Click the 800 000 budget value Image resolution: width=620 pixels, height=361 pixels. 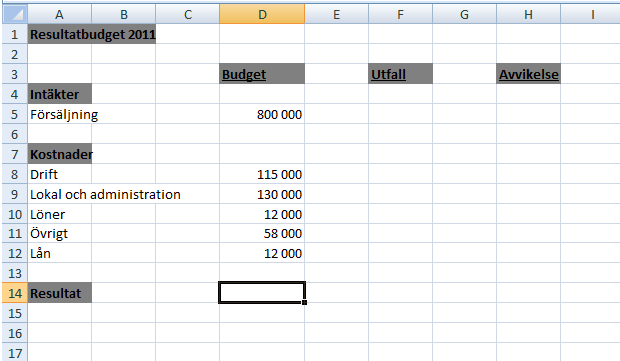(262, 114)
